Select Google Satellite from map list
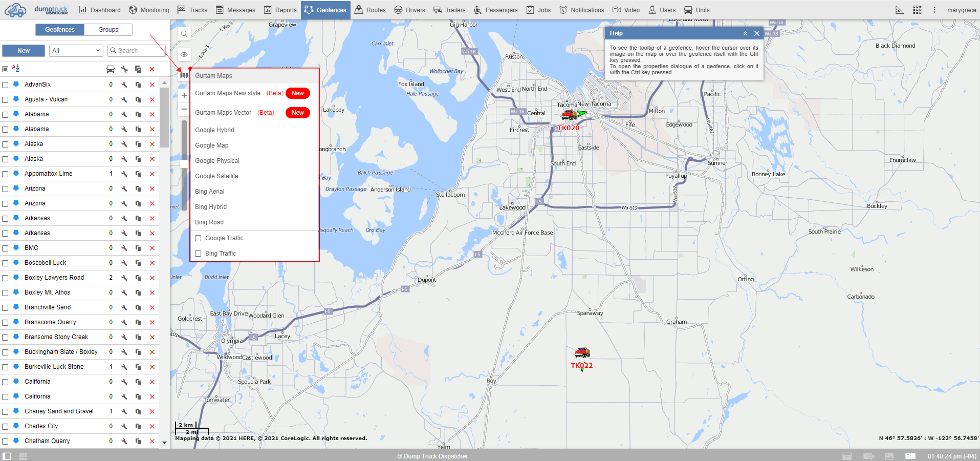 click(x=216, y=176)
